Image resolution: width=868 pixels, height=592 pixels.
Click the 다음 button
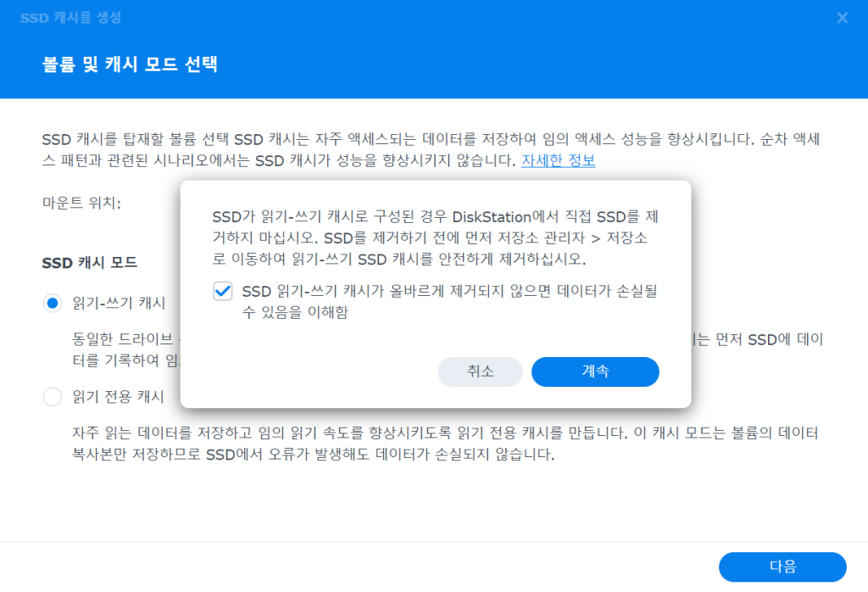[x=782, y=567]
